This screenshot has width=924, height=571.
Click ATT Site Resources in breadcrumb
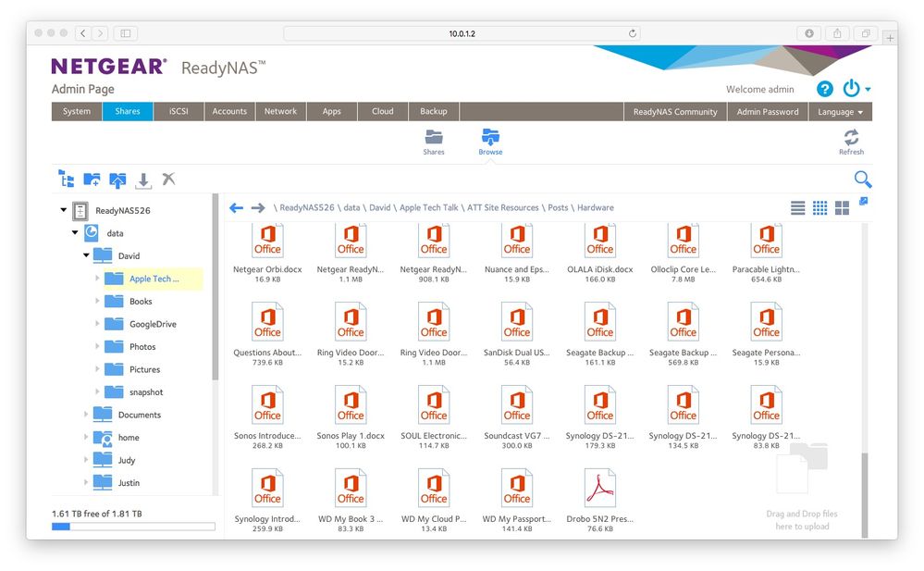tap(502, 207)
